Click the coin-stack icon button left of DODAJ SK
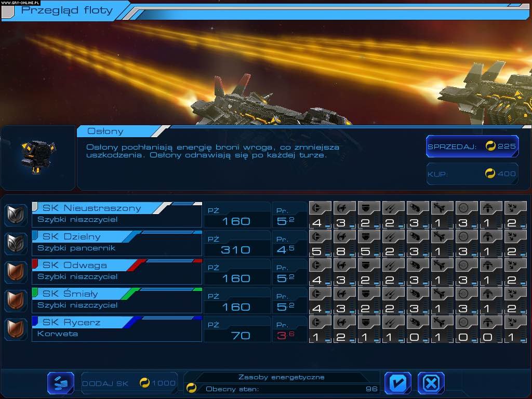The image size is (532, 399). click(x=61, y=383)
